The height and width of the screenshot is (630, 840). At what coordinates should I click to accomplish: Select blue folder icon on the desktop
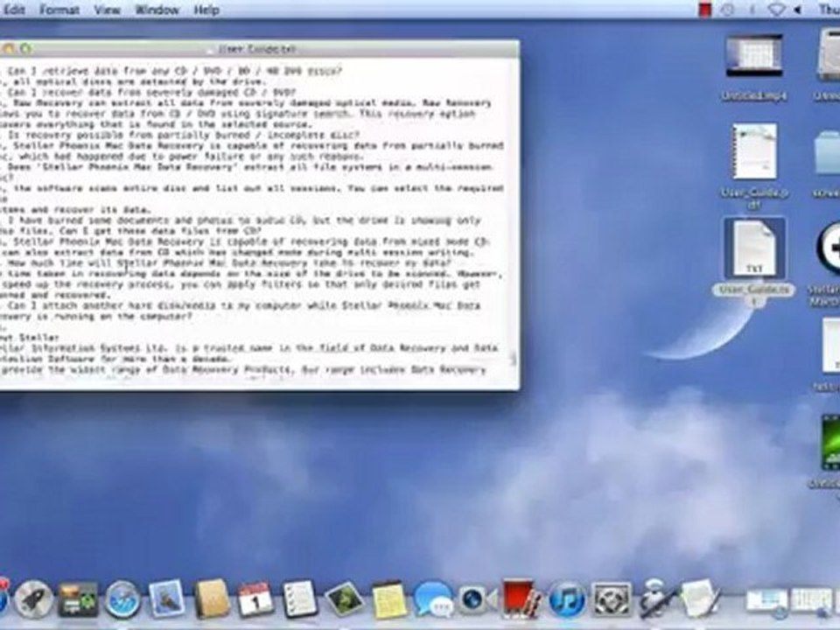[829, 152]
